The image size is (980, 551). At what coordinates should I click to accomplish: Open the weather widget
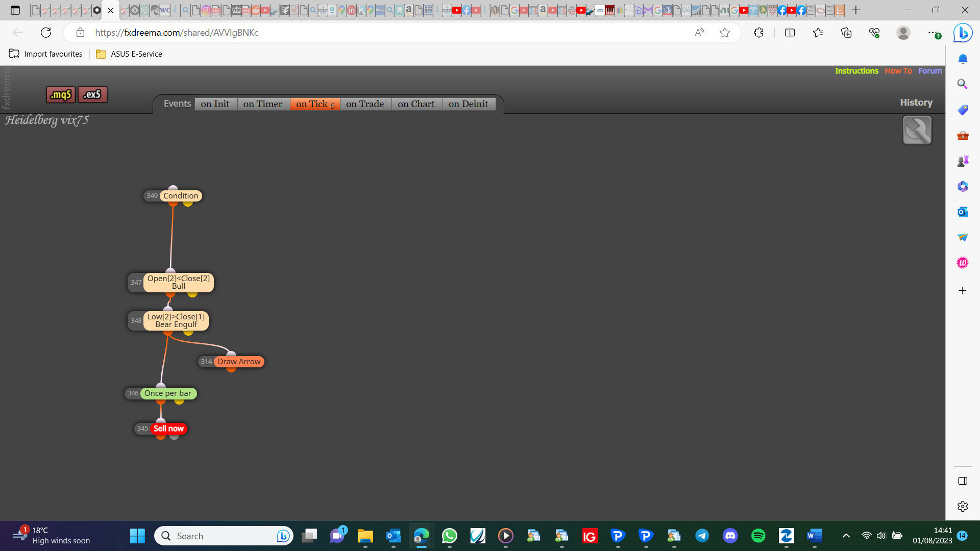pyautogui.click(x=51, y=536)
